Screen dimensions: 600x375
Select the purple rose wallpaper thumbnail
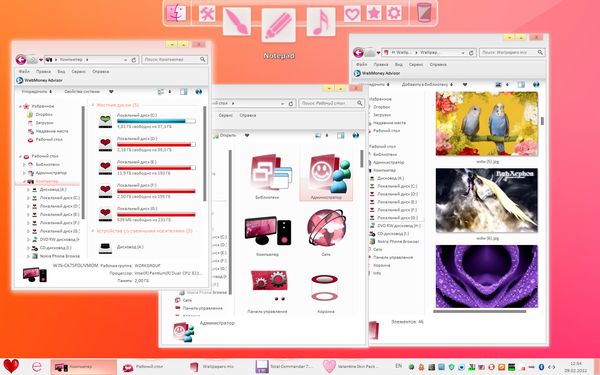[487, 276]
